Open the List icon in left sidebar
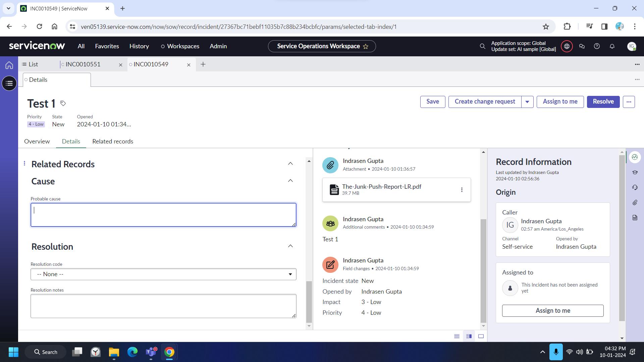644x362 pixels. tap(9, 83)
